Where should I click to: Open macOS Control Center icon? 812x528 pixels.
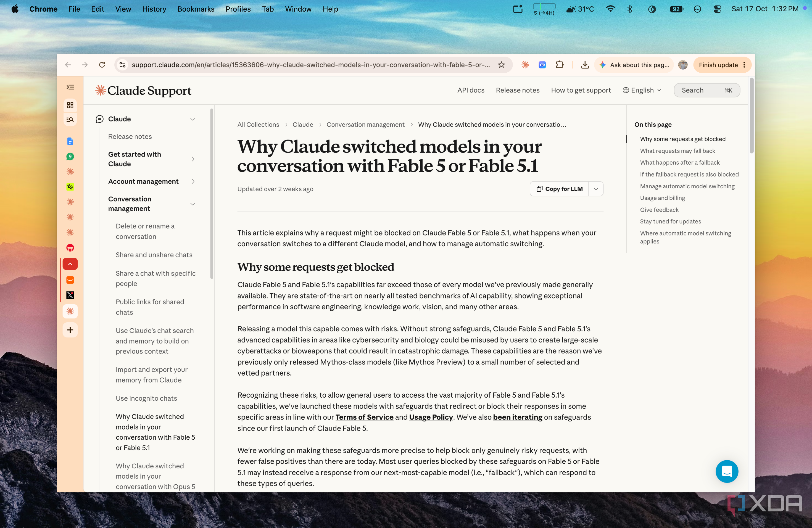tap(717, 9)
